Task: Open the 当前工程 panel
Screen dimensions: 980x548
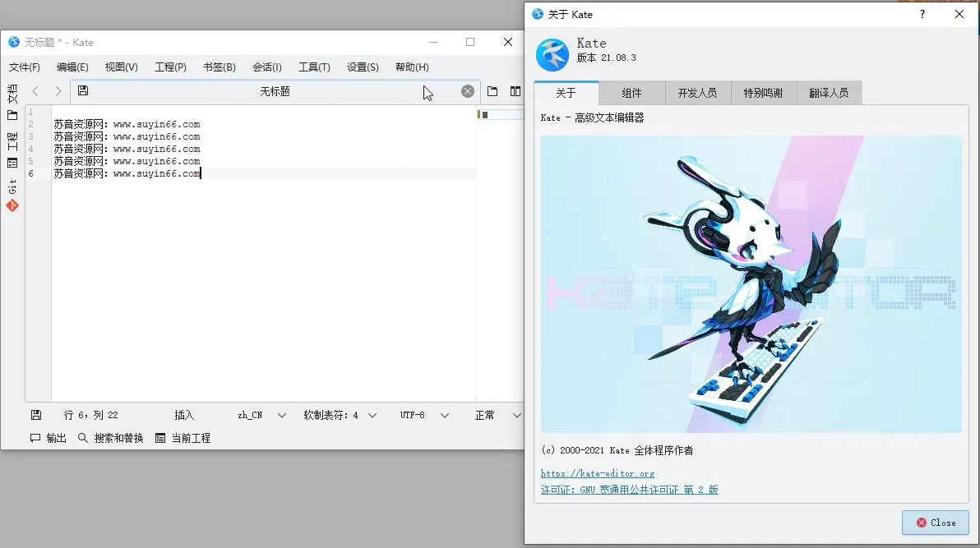Action: (x=183, y=438)
